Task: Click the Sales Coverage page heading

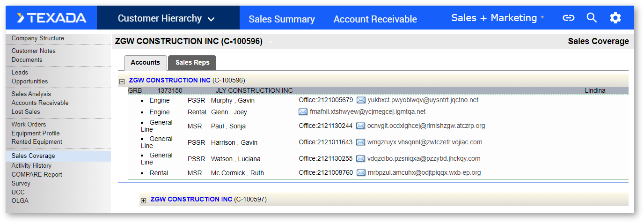Action: pyautogui.click(x=598, y=41)
